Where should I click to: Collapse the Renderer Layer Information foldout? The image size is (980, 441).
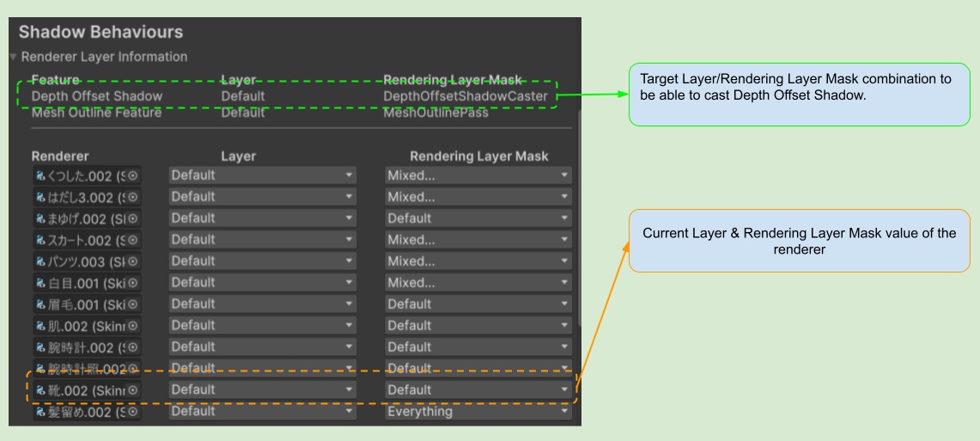pos(14,57)
